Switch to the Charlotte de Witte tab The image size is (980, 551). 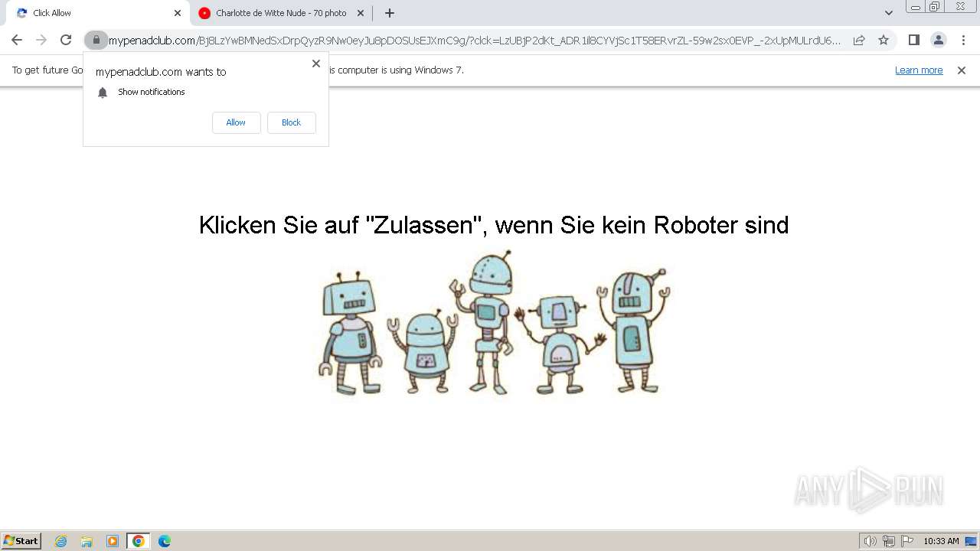(x=281, y=13)
